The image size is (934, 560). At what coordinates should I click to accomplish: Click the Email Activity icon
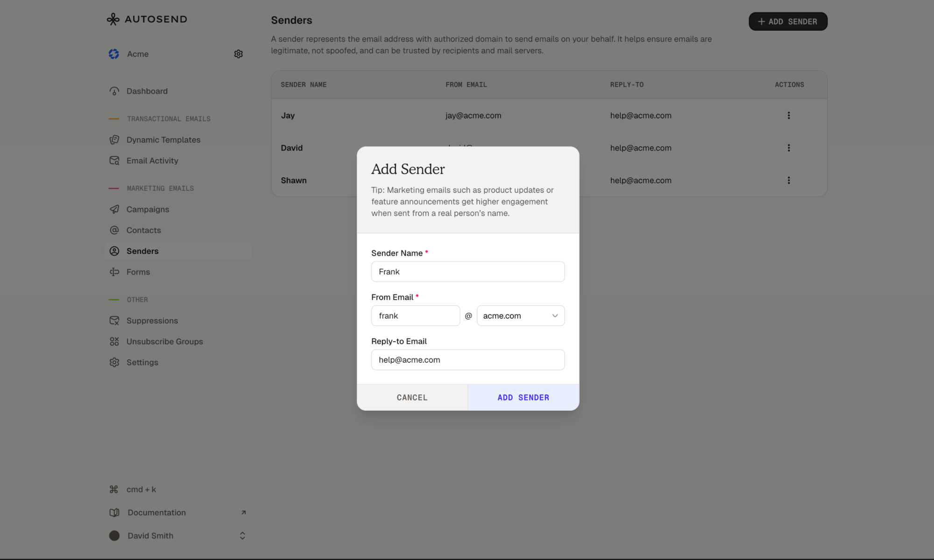tap(114, 161)
